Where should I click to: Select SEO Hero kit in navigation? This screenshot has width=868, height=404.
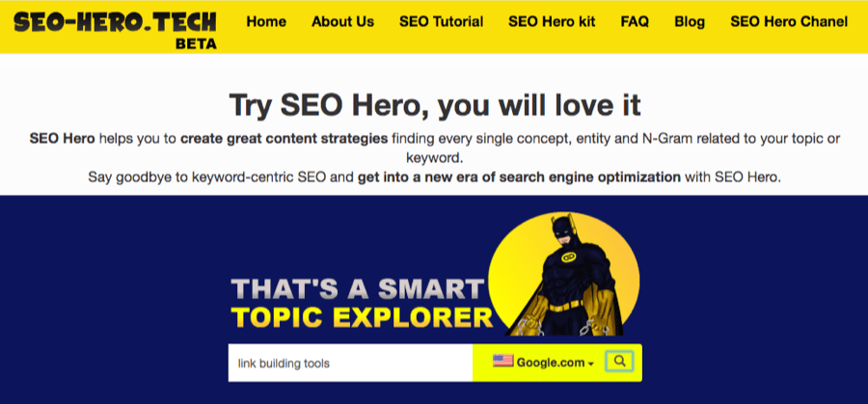553,21
